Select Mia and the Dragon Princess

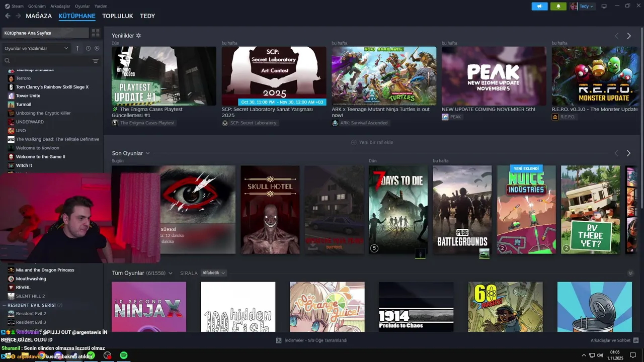[45, 270]
